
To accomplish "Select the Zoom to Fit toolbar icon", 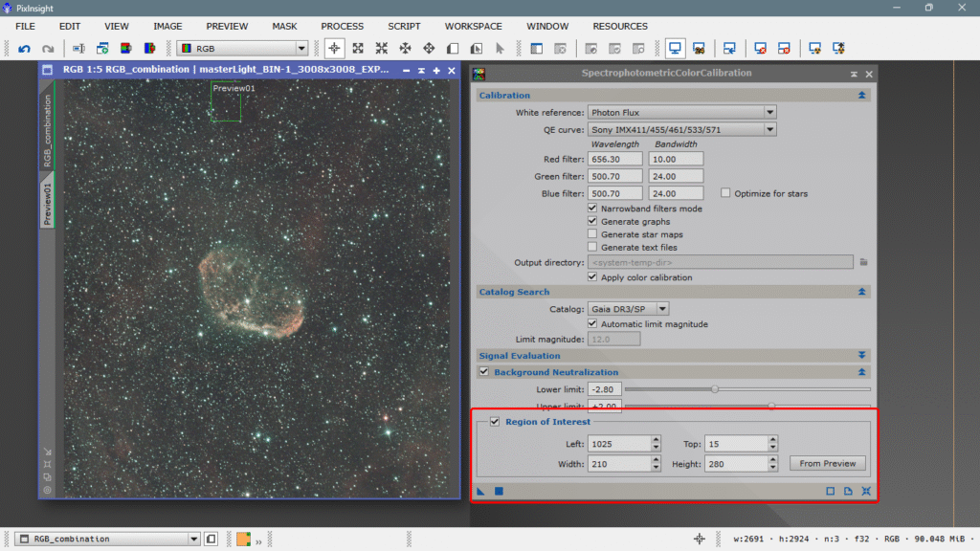I will (x=358, y=48).
